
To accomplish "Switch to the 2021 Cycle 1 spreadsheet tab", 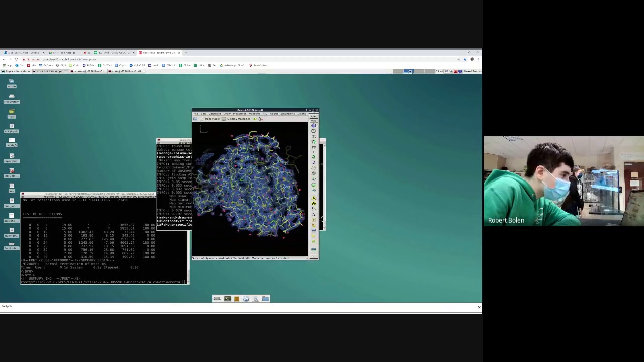I will (113, 53).
